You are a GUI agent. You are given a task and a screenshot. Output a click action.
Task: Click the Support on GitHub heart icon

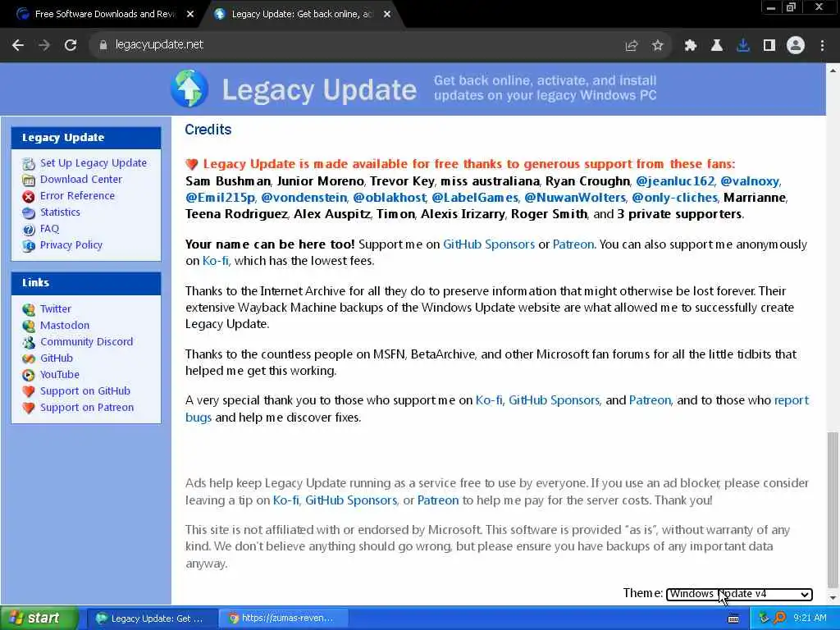pyautogui.click(x=29, y=391)
